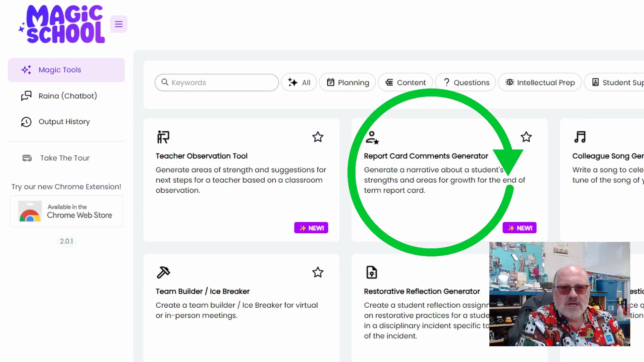
Task: Click the Raina chatbot speech-bubble icon
Action: coord(26,96)
